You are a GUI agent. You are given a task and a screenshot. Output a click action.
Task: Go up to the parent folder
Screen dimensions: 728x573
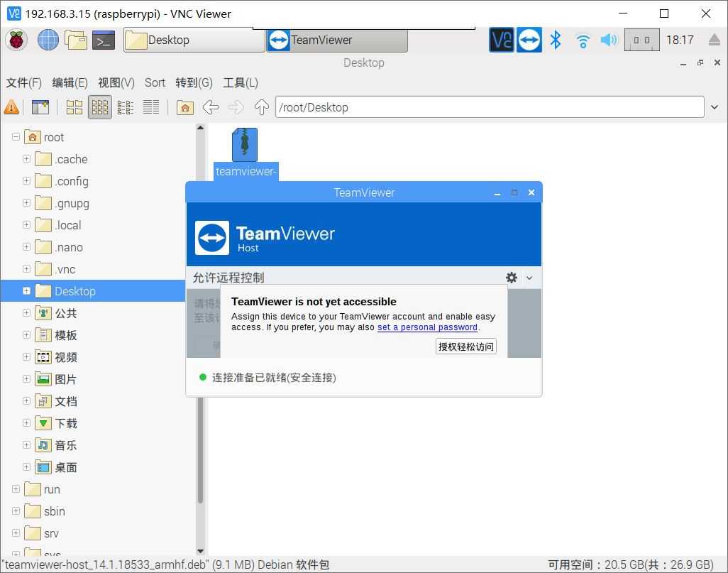261,107
